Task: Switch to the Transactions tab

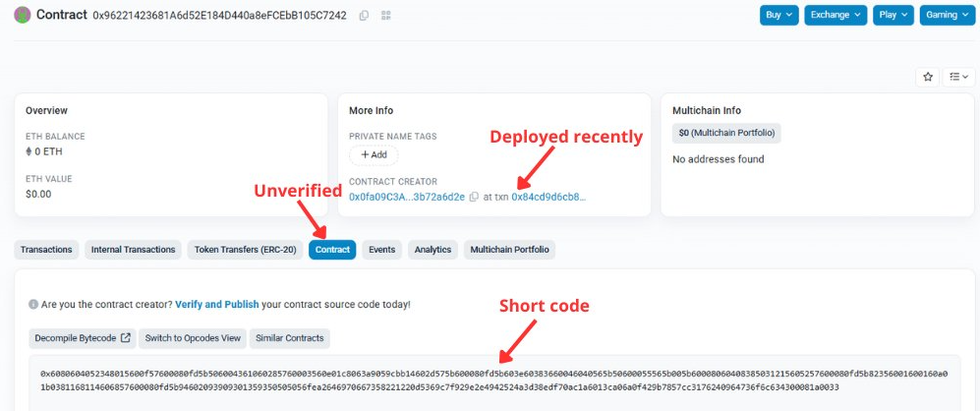Action: point(46,250)
